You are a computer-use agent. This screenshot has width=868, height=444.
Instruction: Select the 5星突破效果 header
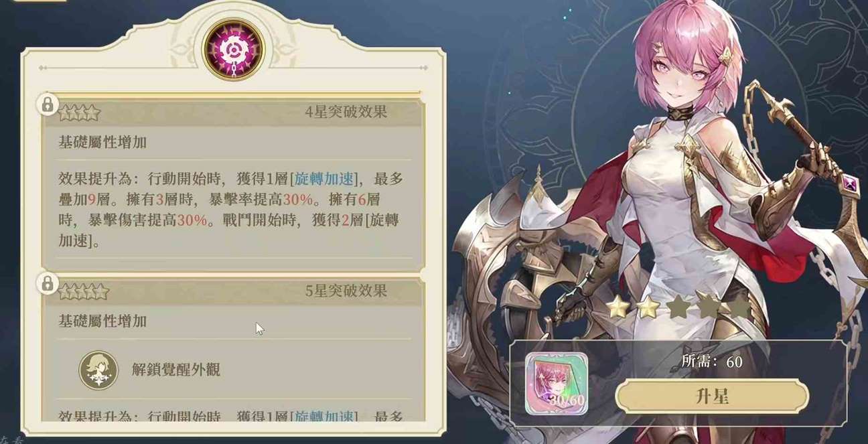[346, 291]
